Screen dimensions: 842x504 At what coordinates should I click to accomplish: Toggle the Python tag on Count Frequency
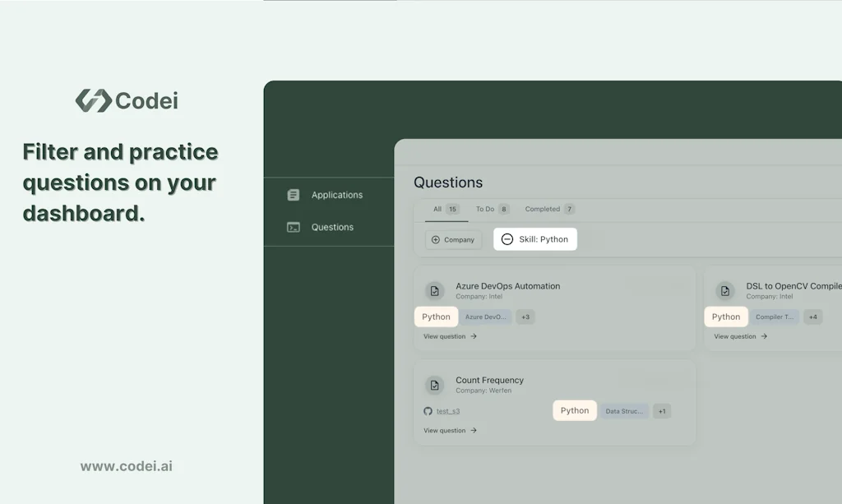(575, 410)
